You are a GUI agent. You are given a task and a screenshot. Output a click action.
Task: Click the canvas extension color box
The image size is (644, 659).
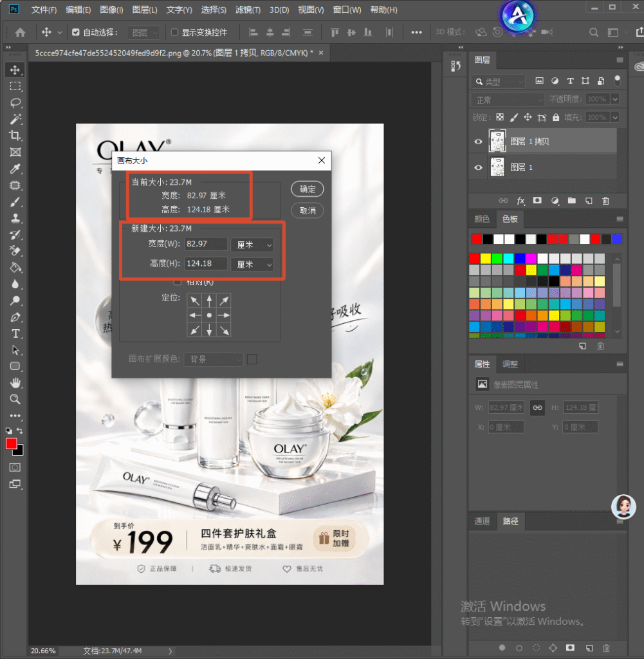pyautogui.click(x=252, y=359)
